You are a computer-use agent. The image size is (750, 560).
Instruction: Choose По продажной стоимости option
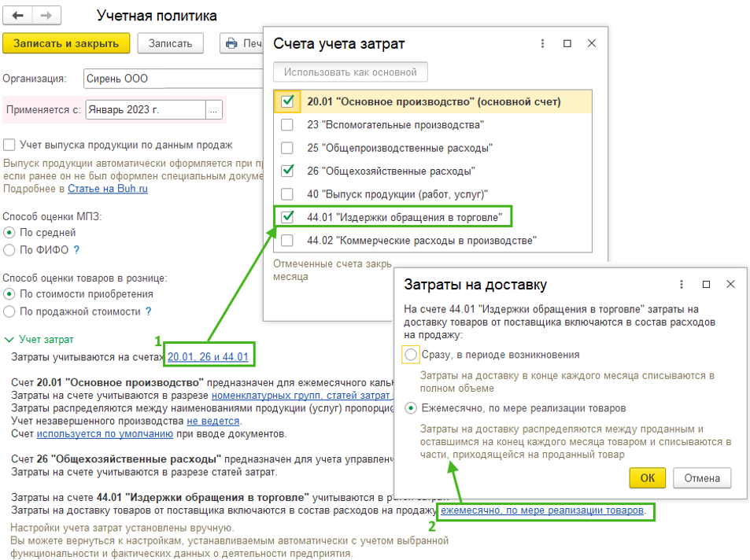click(x=9, y=311)
